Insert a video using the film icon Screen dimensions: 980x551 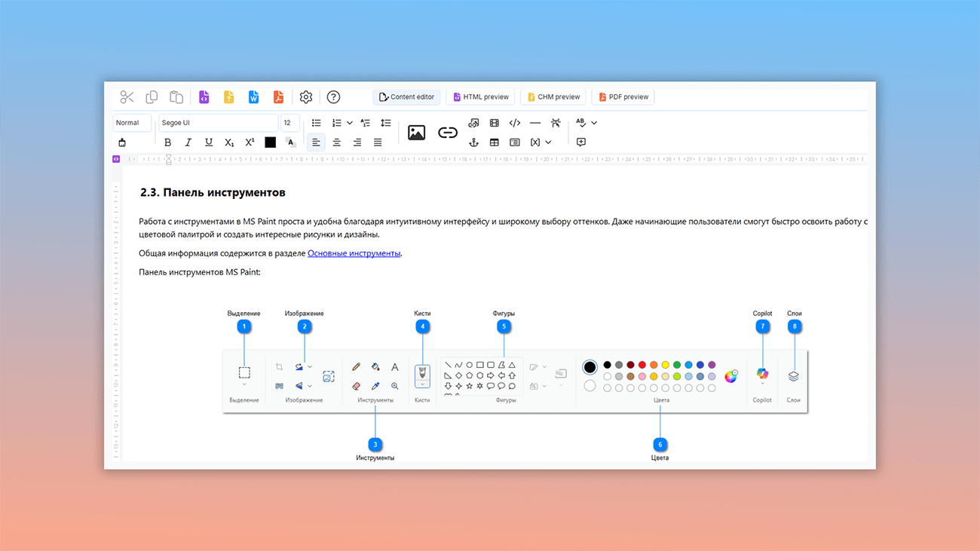pyautogui.click(x=495, y=123)
